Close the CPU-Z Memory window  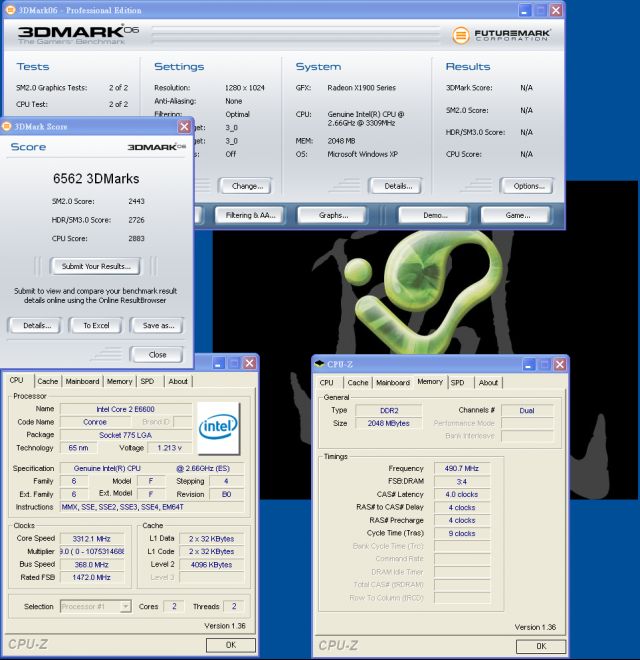click(x=560, y=364)
